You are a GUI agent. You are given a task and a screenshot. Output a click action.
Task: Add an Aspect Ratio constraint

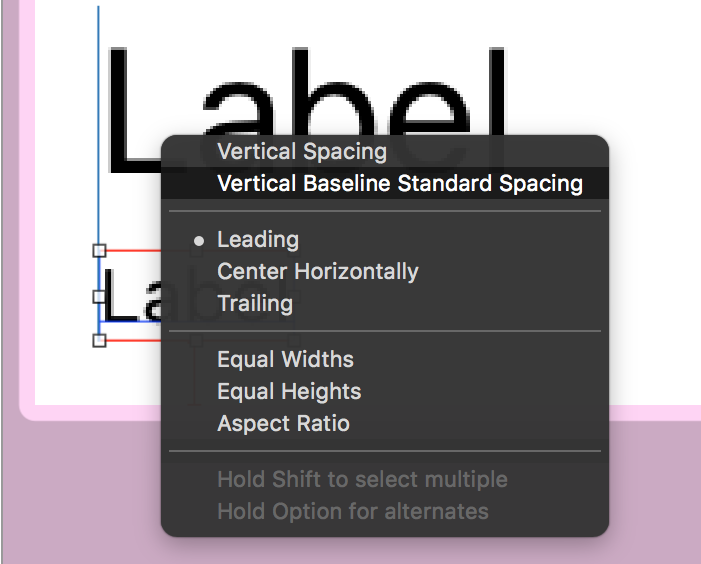pyautogui.click(x=283, y=424)
